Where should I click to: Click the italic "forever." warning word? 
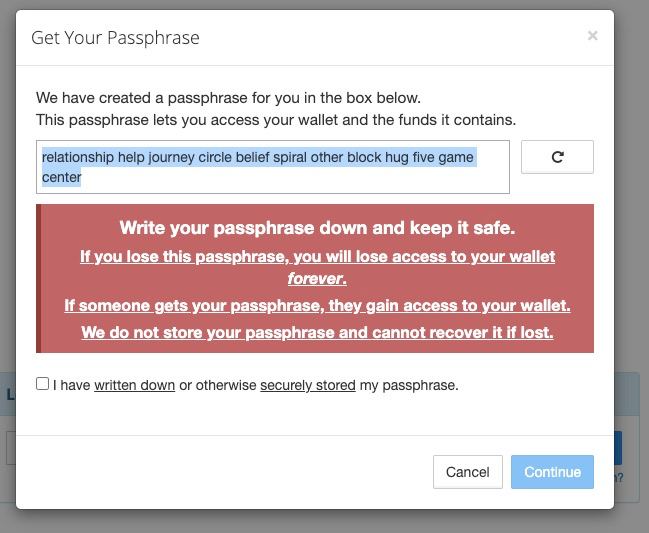(x=317, y=279)
